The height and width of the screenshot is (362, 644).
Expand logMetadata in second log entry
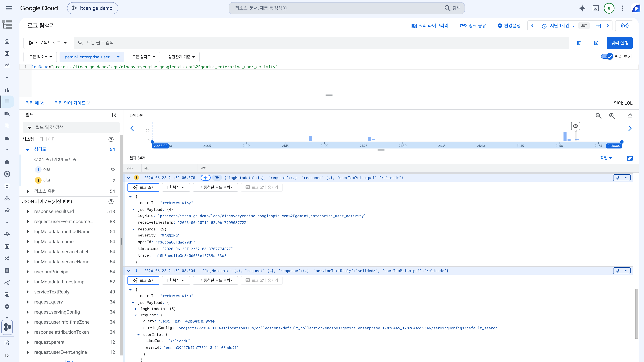pos(136,309)
